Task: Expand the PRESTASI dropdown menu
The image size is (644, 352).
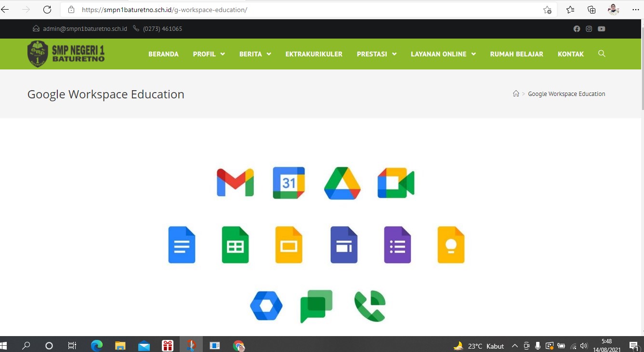Action: pos(377,54)
